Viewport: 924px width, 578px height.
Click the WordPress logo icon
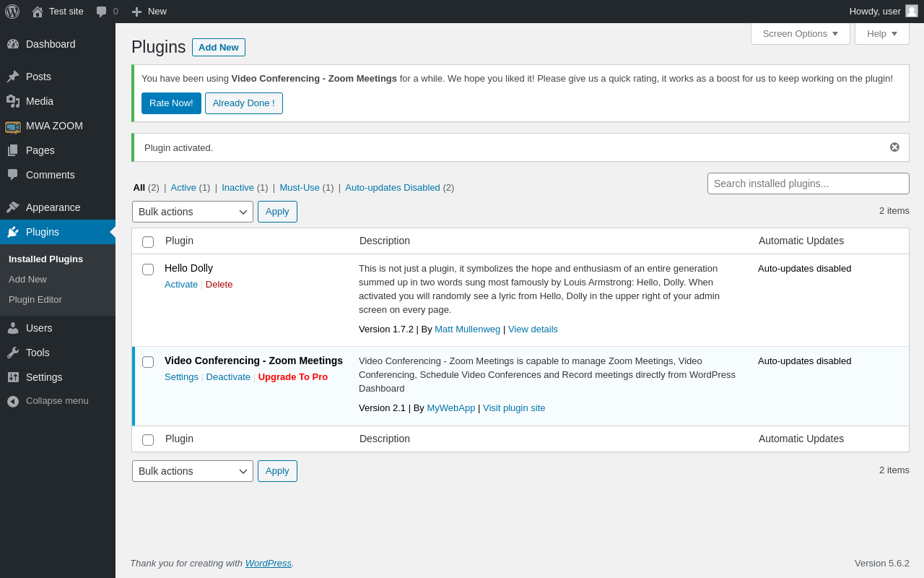pyautogui.click(x=12, y=12)
